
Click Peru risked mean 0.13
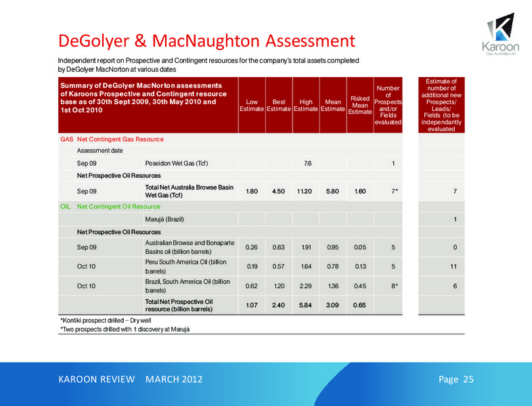(x=361, y=267)
